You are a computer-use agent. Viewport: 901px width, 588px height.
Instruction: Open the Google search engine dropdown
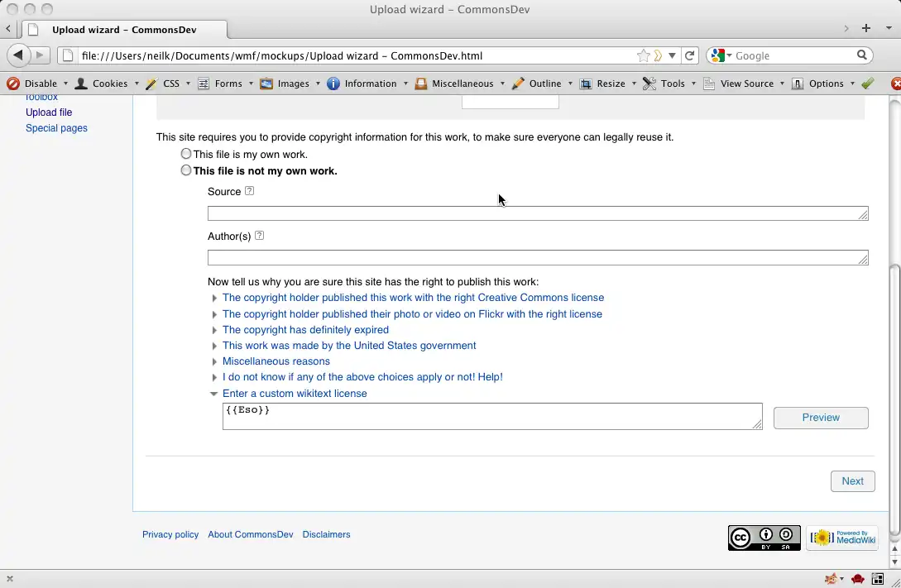coord(728,55)
